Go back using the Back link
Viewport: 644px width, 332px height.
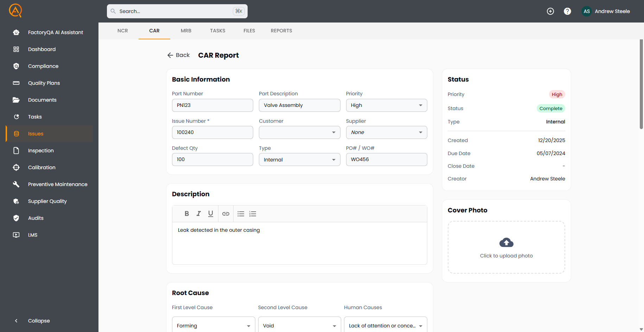[178, 55]
